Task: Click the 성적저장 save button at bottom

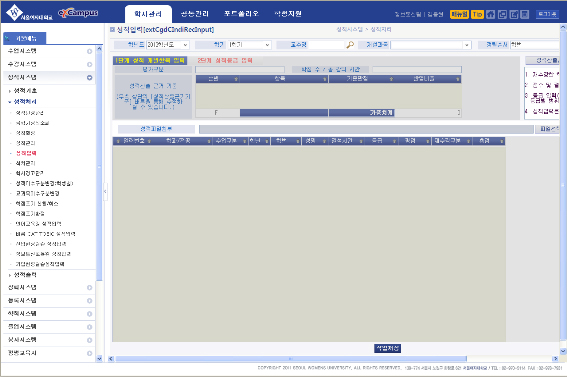Action: 388,348
